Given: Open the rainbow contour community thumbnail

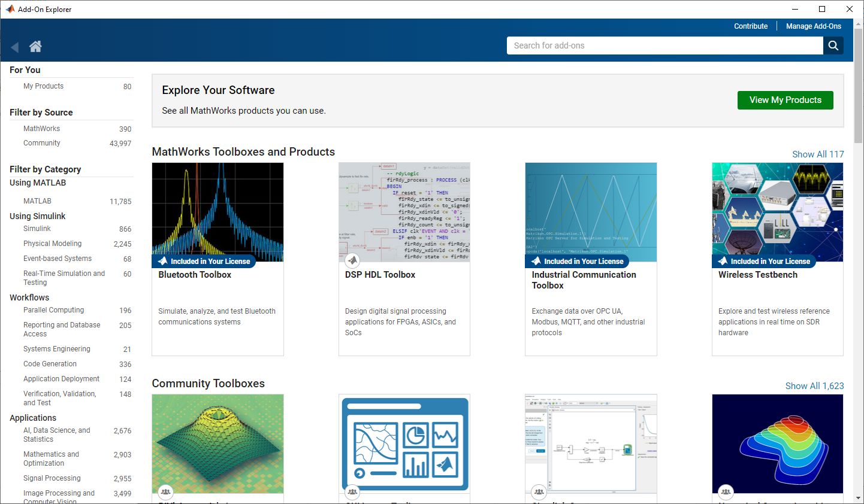Looking at the screenshot, I should (778, 444).
